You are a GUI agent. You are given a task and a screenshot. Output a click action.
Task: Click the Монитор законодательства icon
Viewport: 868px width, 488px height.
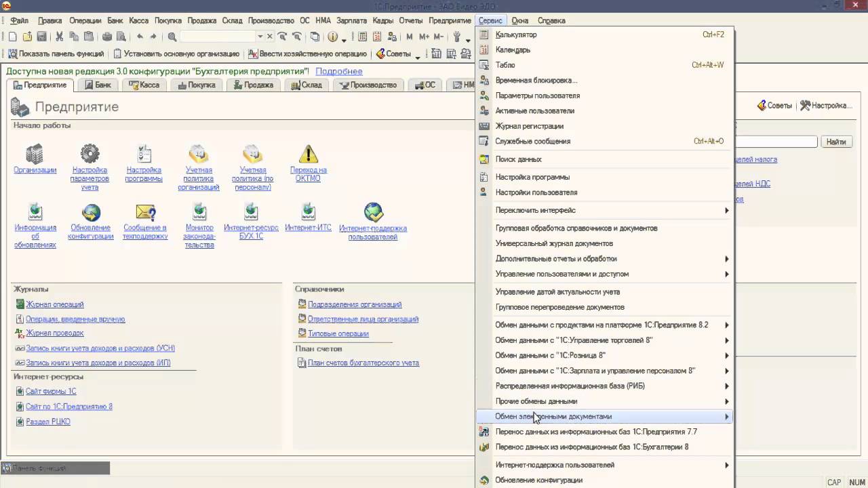coord(199,212)
